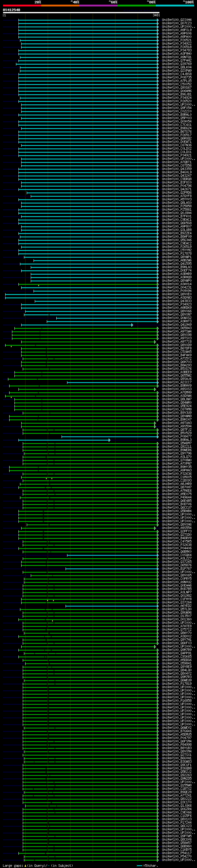197x868 pixels.
Task: Click the arrowhead ending the B9RAL3 alignment bar
Action: pos(110,440)
